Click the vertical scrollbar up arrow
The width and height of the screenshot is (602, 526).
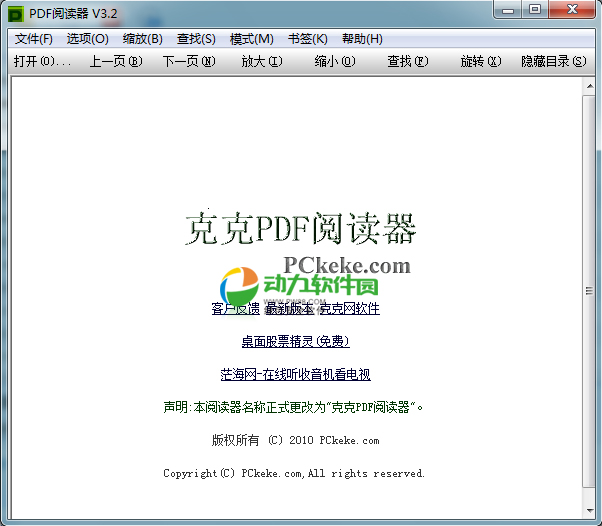588,86
